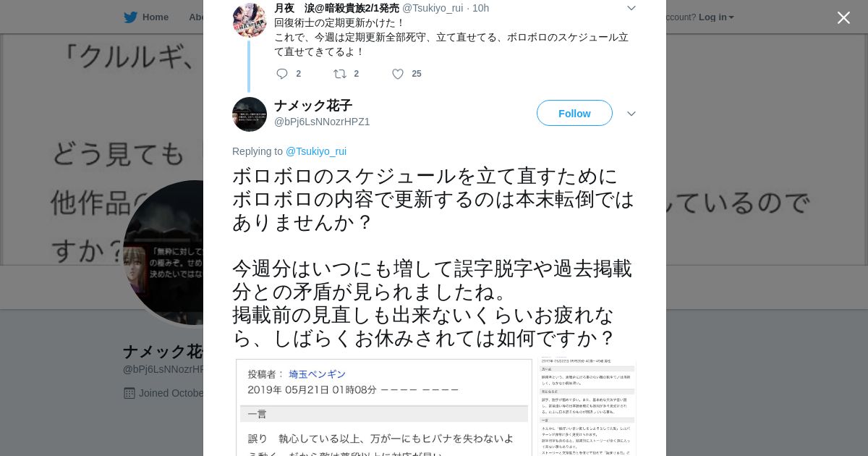
Task: Open the small attached image on right
Action: (x=587, y=407)
